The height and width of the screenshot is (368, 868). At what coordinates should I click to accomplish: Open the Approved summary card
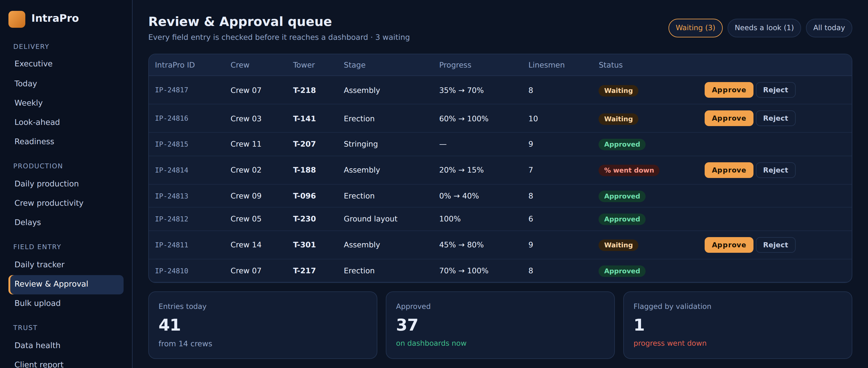[x=500, y=325]
